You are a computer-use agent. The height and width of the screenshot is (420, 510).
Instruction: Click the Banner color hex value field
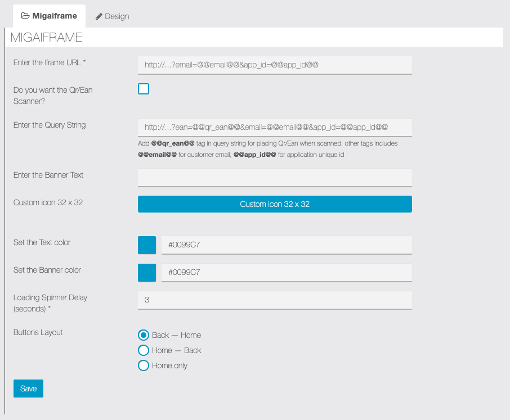pos(287,273)
